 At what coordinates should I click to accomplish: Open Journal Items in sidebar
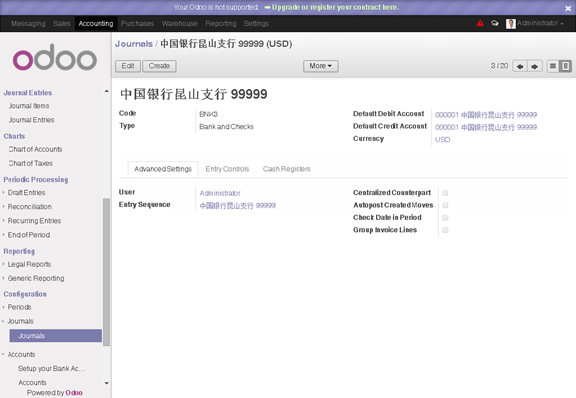(x=29, y=106)
